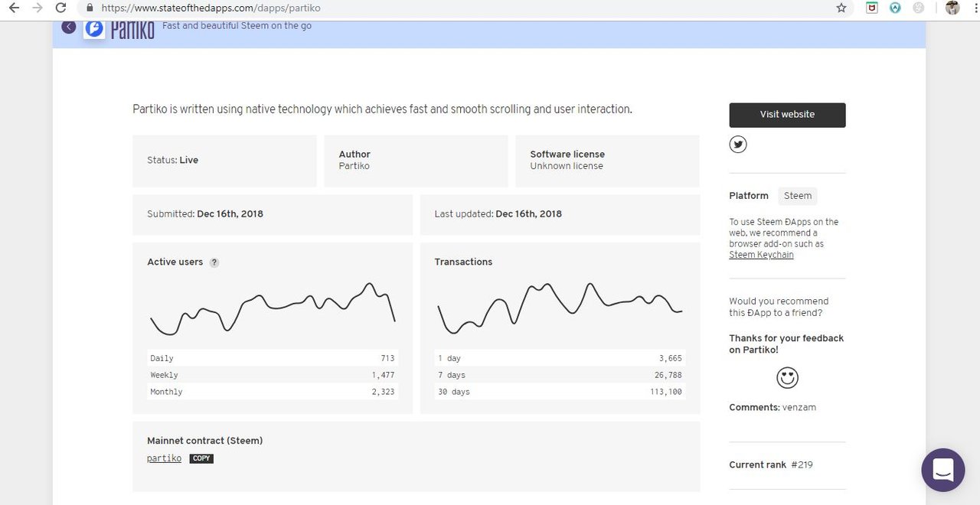Viewport: 980px width, 505px height.
Task: Click the Partiko app logo icon
Action: 94,29
